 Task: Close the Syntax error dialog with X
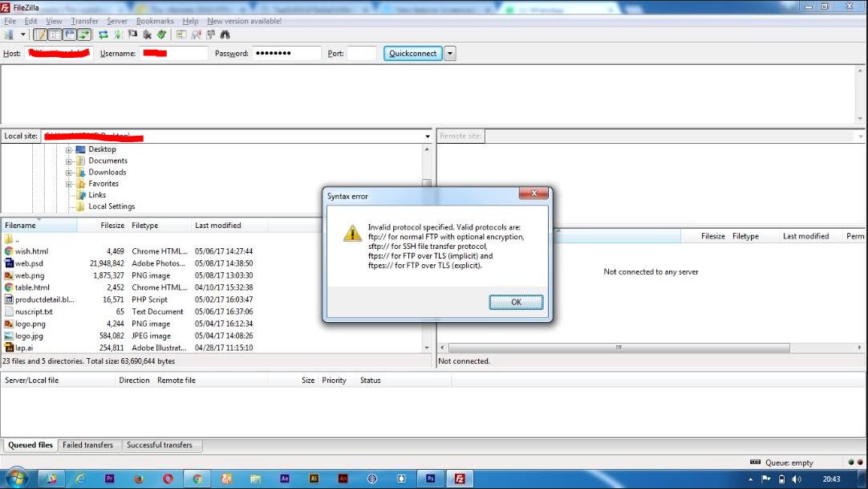533,193
